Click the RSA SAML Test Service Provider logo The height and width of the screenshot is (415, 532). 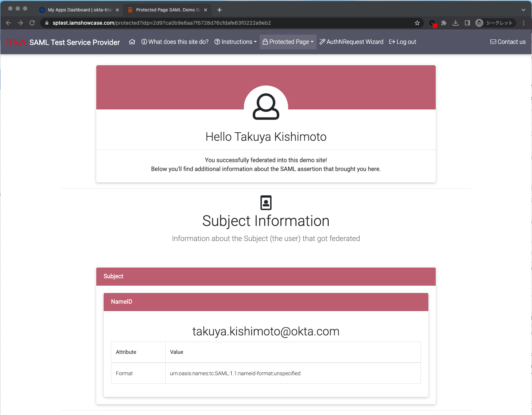coord(63,42)
